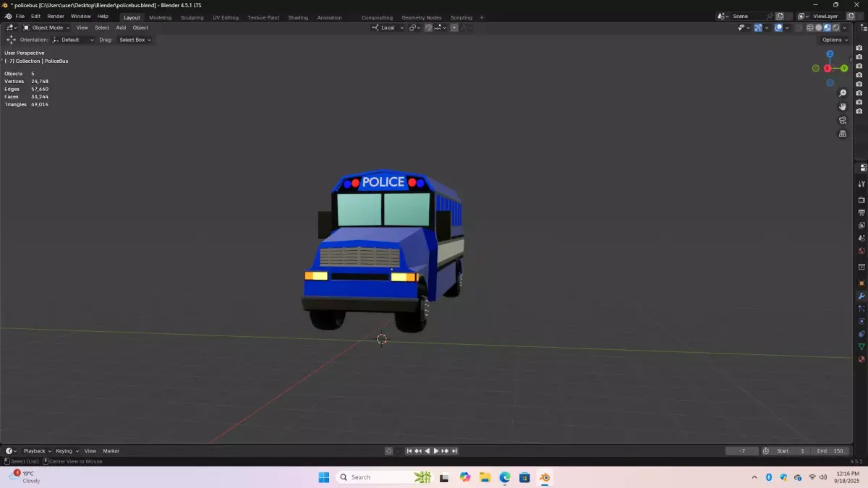
Task: Jump to the end frame button
Action: pyautogui.click(x=454, y=451)
